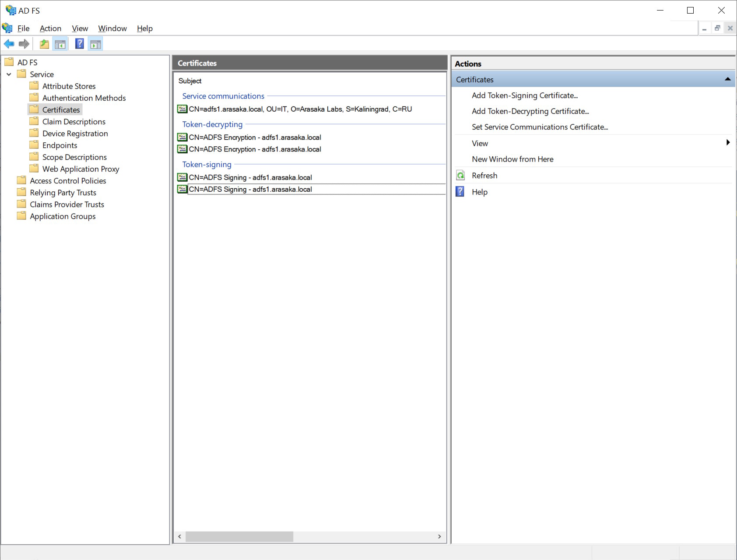737x560 pixels.
Task: Click the Up One Level folder icon
Action: point(44,44)
